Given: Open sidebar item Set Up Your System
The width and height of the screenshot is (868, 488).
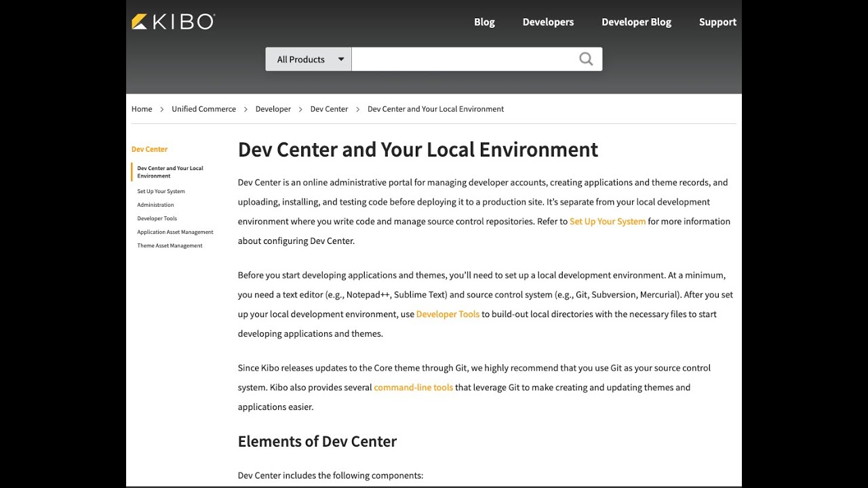Looking at the screenshot, I should click(161, 191).
